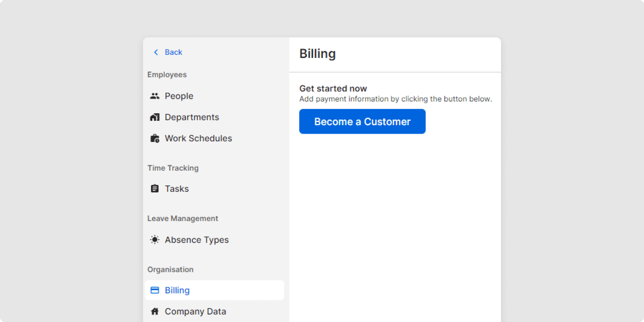
Task: Select the Billing sidebar label
Action: pyautogui.click(x=177, y=290)
